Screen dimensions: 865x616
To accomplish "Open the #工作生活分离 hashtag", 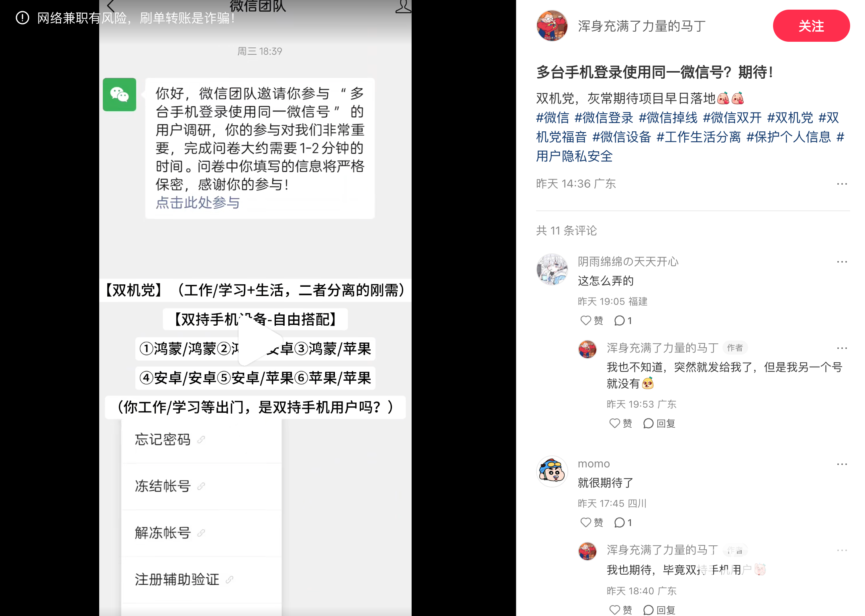I will tap(698, 137).
